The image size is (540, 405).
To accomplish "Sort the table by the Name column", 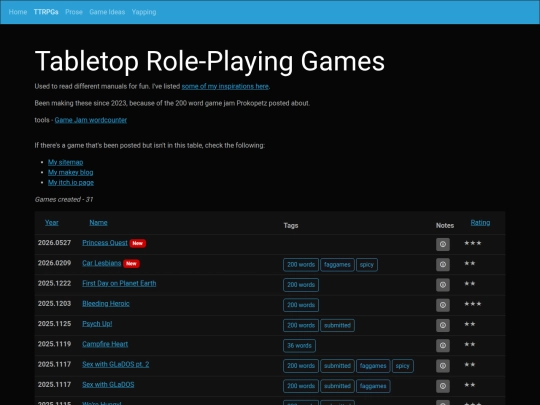I will 98,222.
